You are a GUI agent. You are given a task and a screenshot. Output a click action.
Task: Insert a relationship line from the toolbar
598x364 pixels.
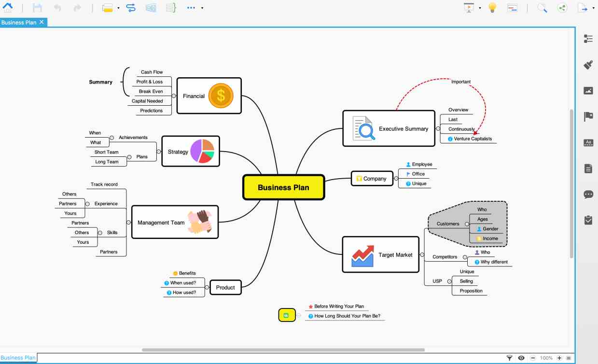pos(131,8)
